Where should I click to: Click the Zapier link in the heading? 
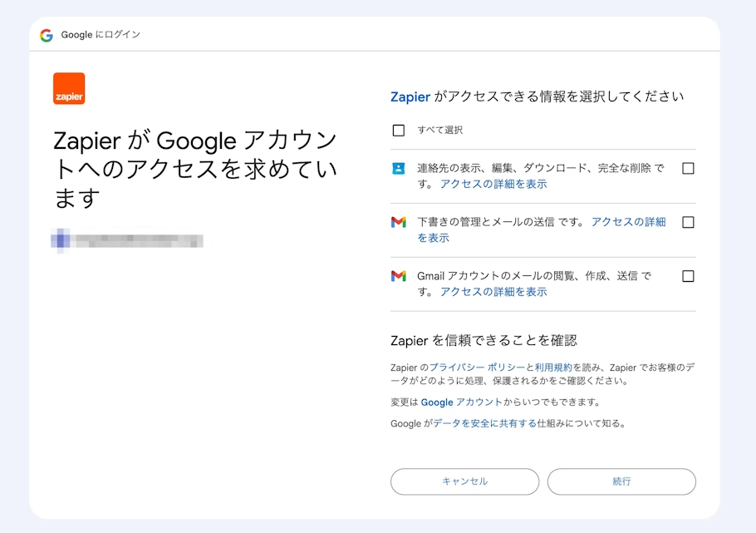(410, 96)
